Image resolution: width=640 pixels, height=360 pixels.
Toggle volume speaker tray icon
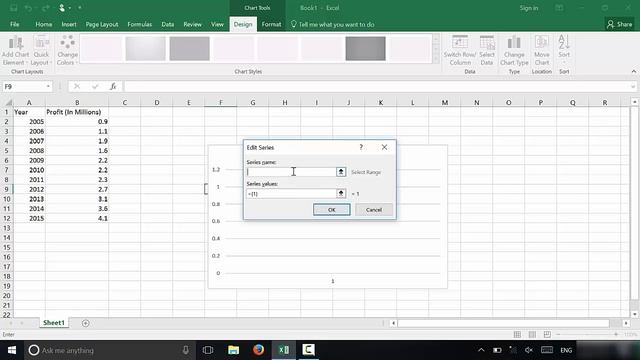[x=529, y=350]
